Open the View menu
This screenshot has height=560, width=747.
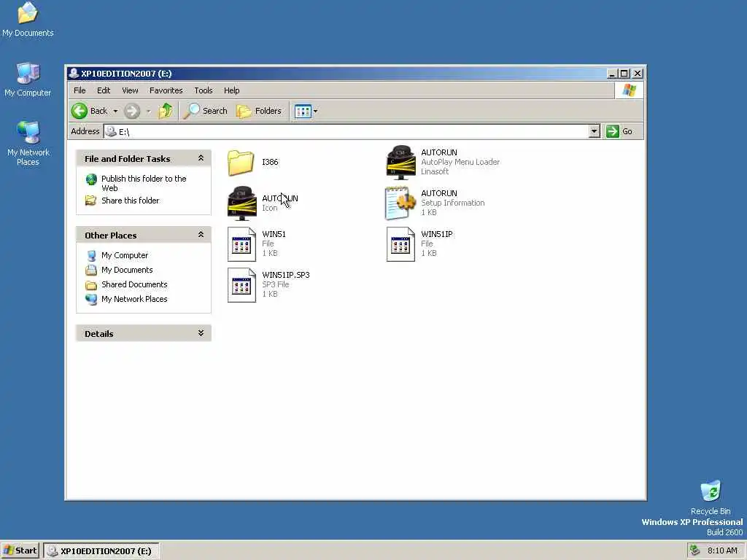point(130,90)
